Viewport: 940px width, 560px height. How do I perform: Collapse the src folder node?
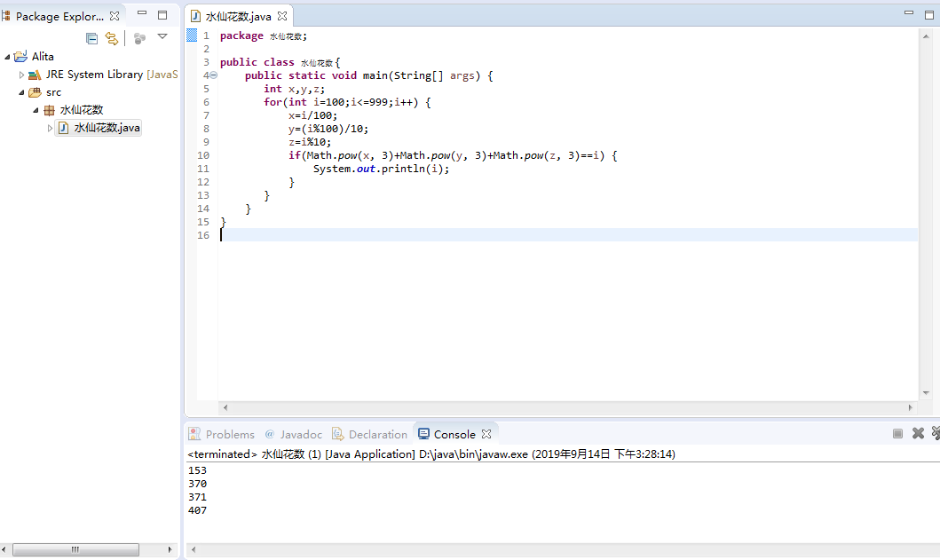tap(21, 92)
